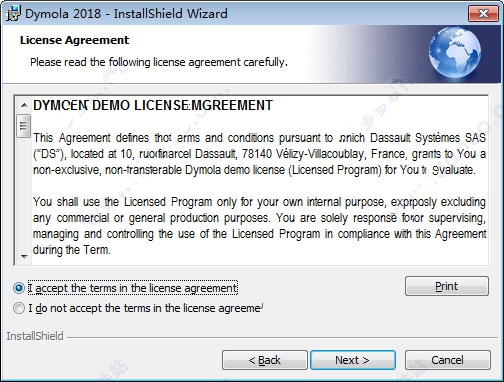Click the paragraph starting with This Agreement defines
The height and width of the screenshot is (382, 504).
point(259,154)
